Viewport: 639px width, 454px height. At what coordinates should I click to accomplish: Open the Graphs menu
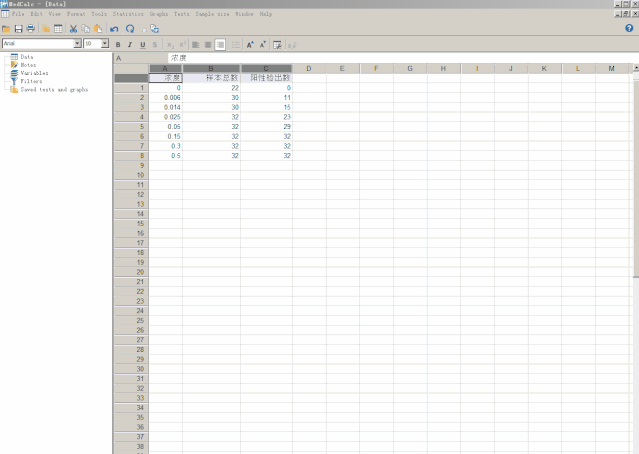coord(159,14)
